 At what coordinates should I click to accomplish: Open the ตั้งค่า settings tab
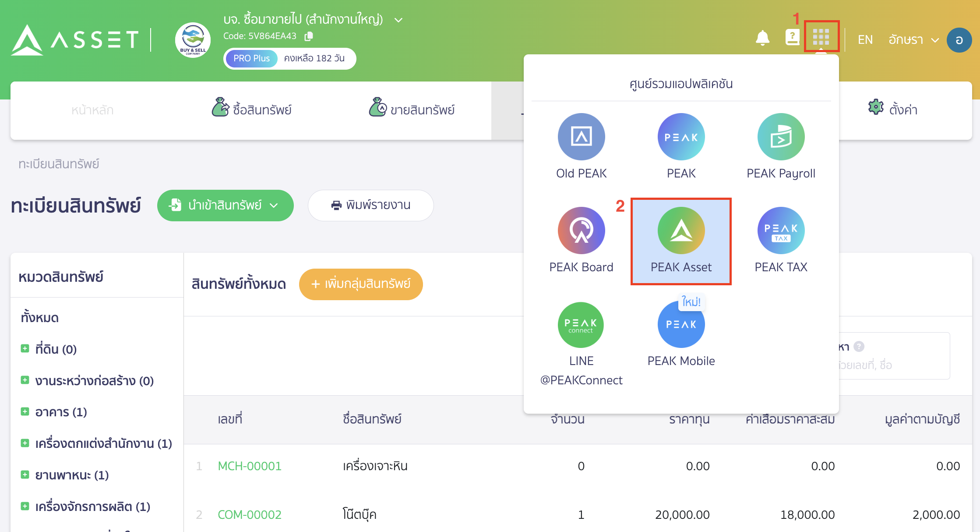[x=893, y=110]
